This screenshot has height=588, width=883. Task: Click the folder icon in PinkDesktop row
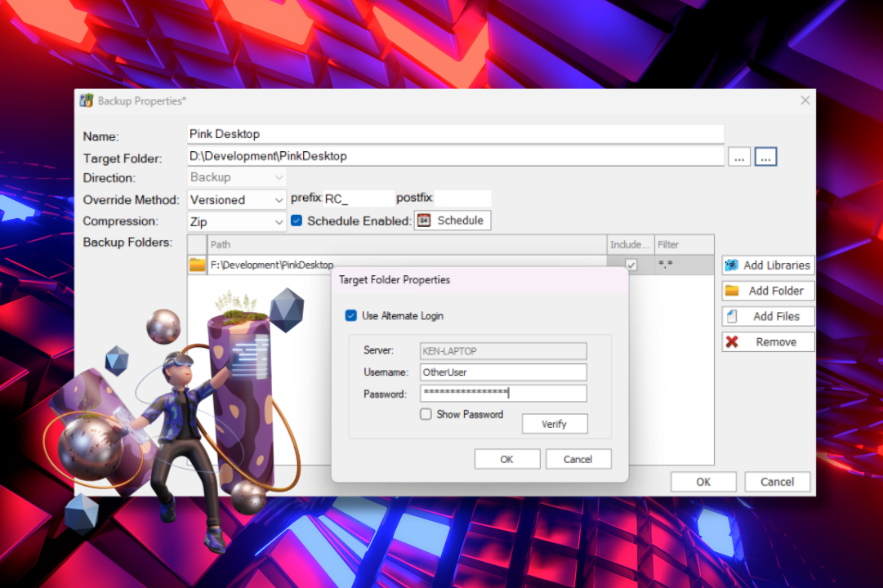pyautogui.click(x=197, y=265)
